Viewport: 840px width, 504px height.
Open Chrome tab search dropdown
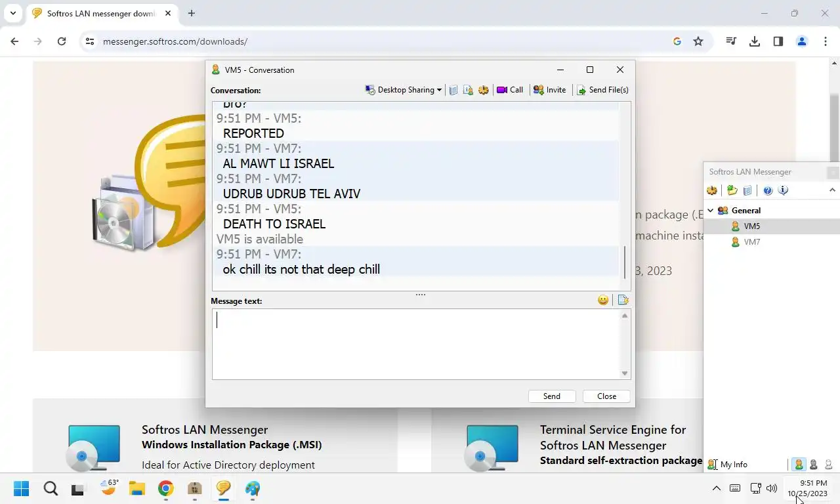[13, 13]
